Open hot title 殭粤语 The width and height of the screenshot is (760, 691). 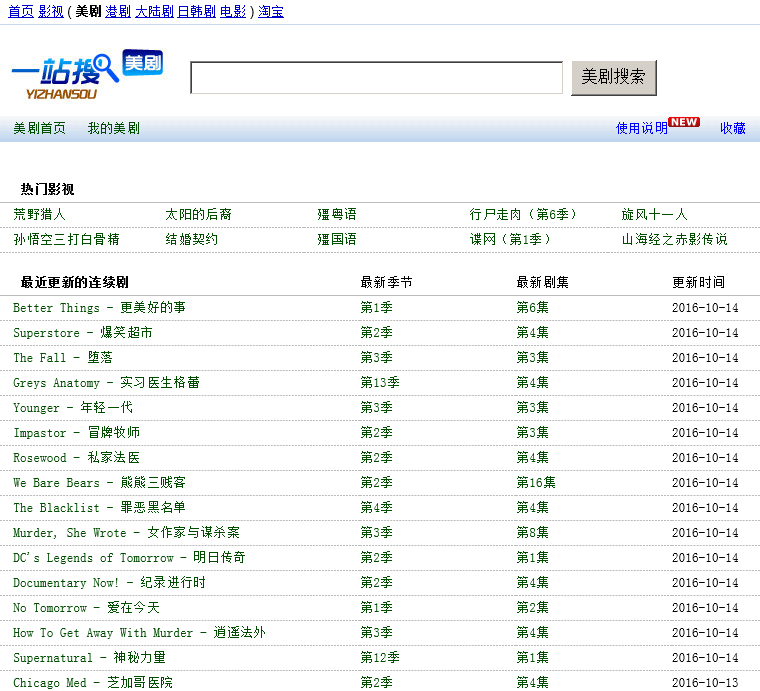coord(337,214)
